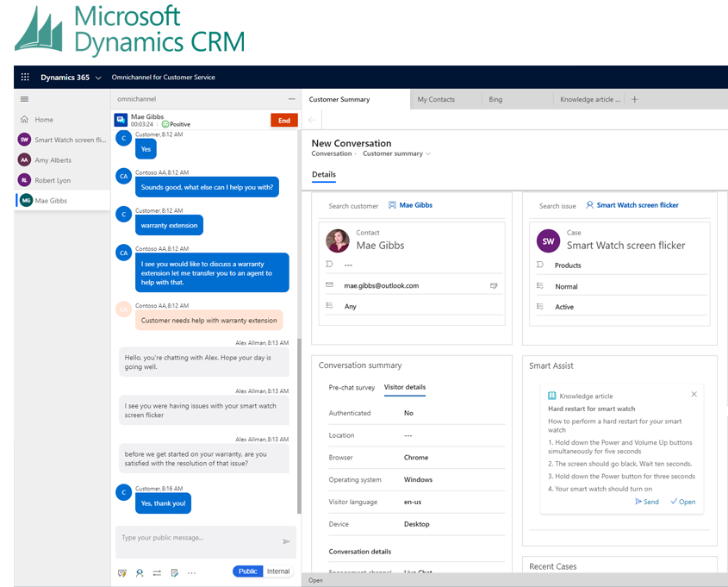Click the Smart Watch screen flicker case title

tap(625, 246)
